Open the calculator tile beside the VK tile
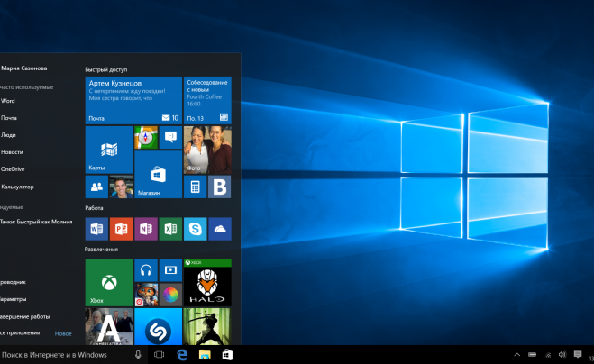Viewport: 594px width, 364px height. (195, 187)
